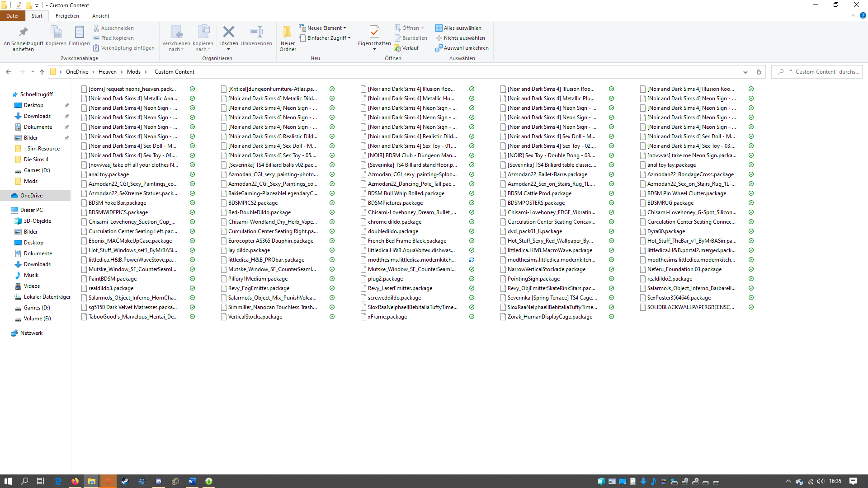
Task: Select Dieser PC in navigation pane
Action: tap(32, 210)
